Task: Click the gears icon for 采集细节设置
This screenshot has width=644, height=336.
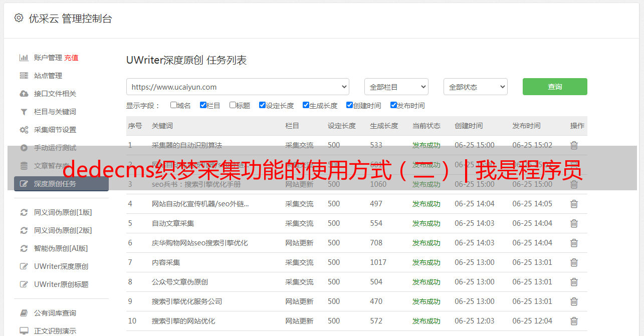Action: [x=24, y=130]
